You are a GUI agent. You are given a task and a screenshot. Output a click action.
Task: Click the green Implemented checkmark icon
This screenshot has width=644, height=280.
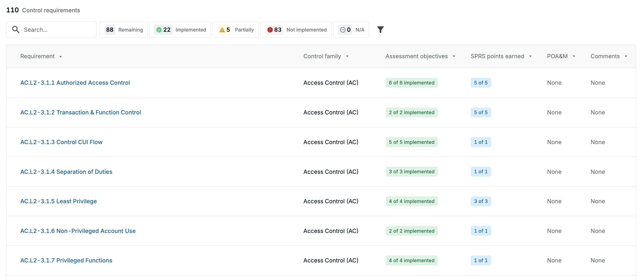pos(159,30)
